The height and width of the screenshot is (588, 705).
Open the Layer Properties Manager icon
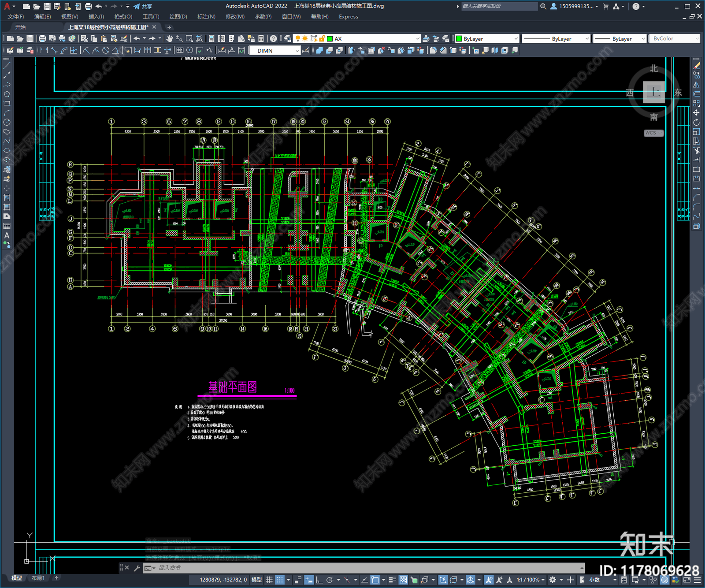pyautogui.click(x=288, y=39)
